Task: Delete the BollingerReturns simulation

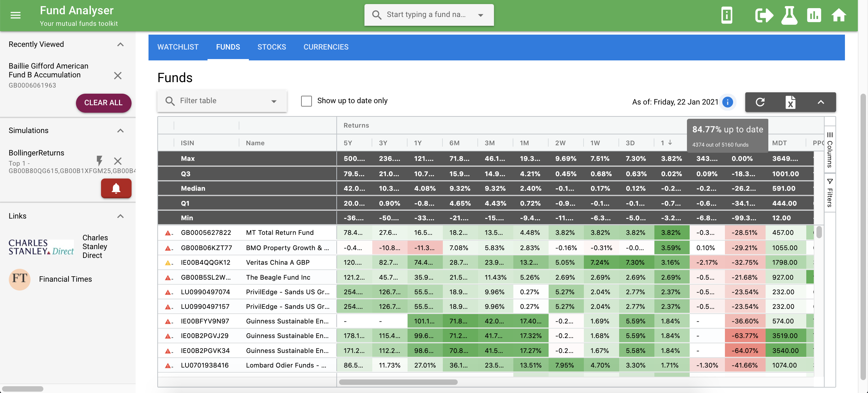Action: pos(118,161)
